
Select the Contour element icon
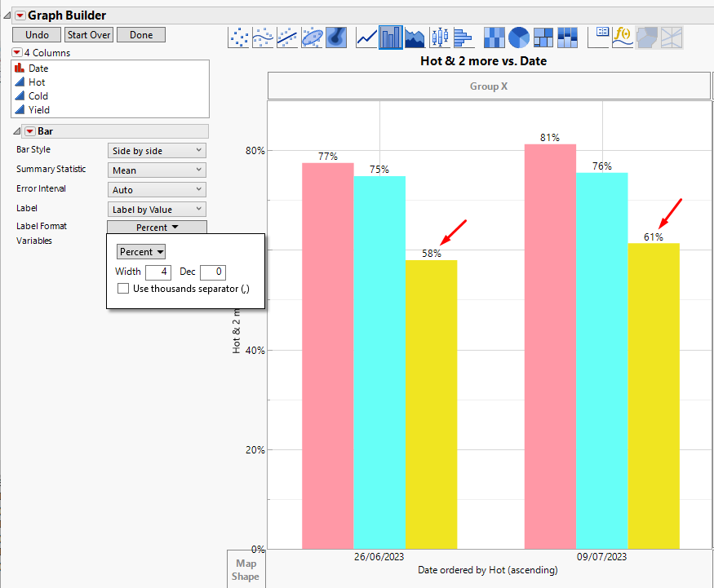pos(336,38)
